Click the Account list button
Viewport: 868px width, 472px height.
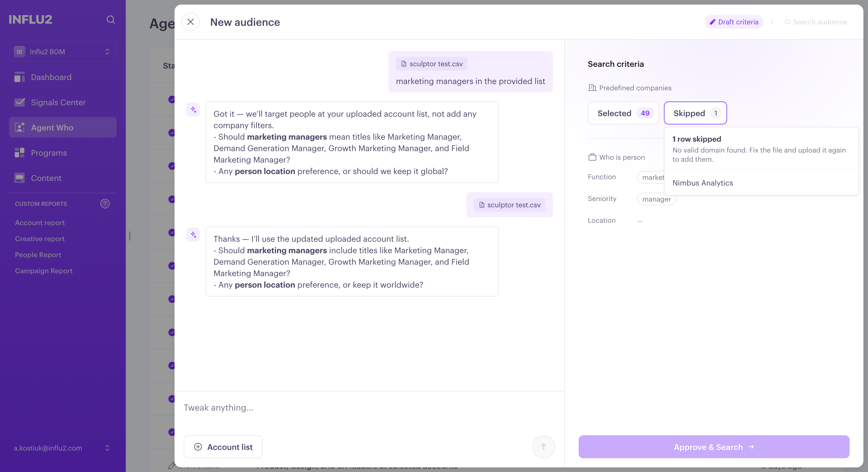[223, 447]
